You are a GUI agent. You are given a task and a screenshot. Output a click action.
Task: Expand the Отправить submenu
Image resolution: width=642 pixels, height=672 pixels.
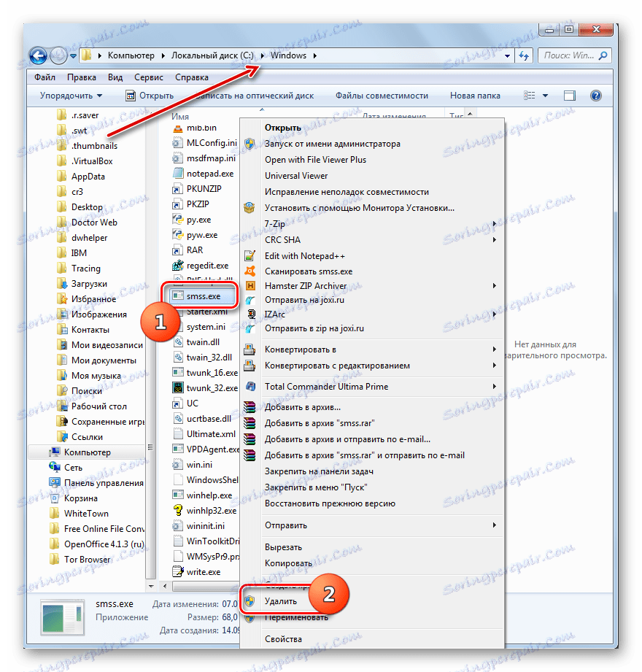coord(494,525)
